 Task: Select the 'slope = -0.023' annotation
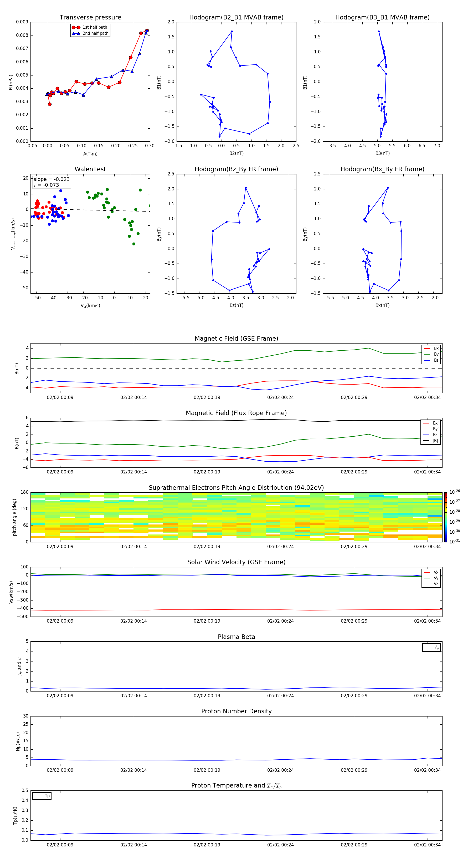coord(52,179)
